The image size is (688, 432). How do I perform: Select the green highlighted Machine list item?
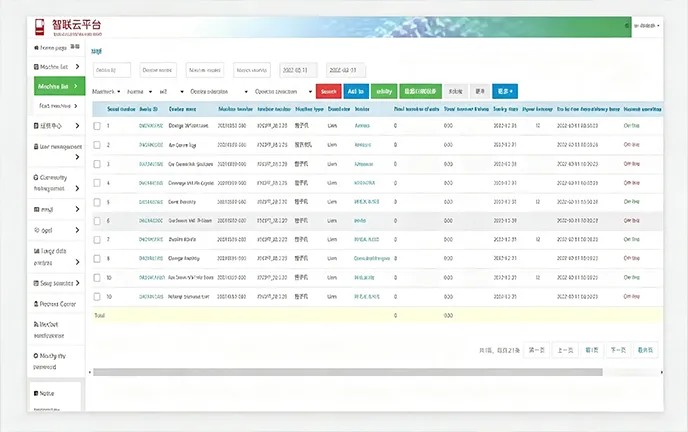[x=59, y=86]
